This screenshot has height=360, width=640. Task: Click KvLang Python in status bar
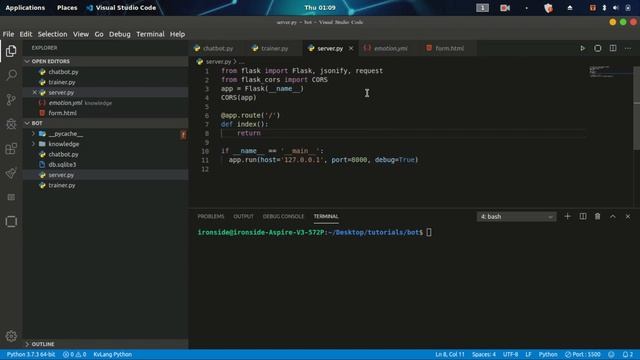(x=113, y=354)
